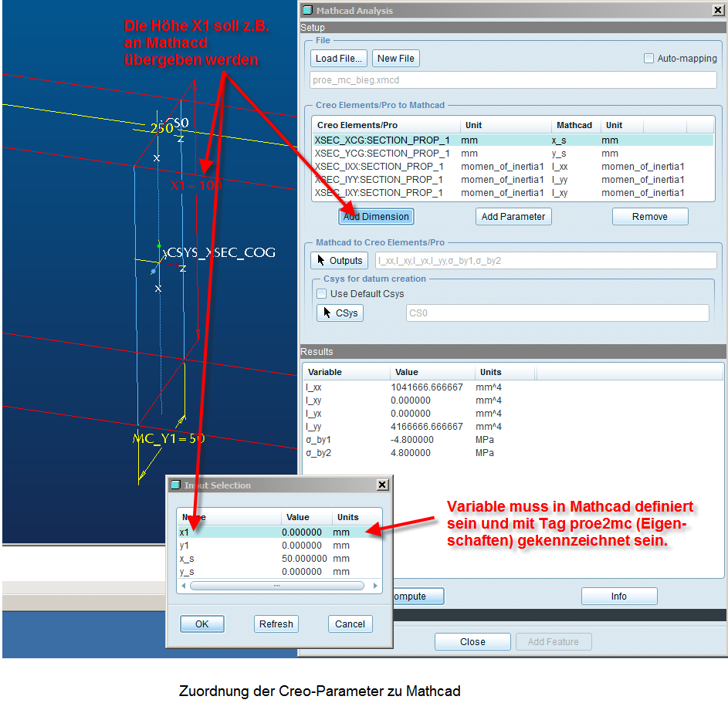Click the Value column header in Results
This screenshot has height=720, width=728.
point(432,372)
